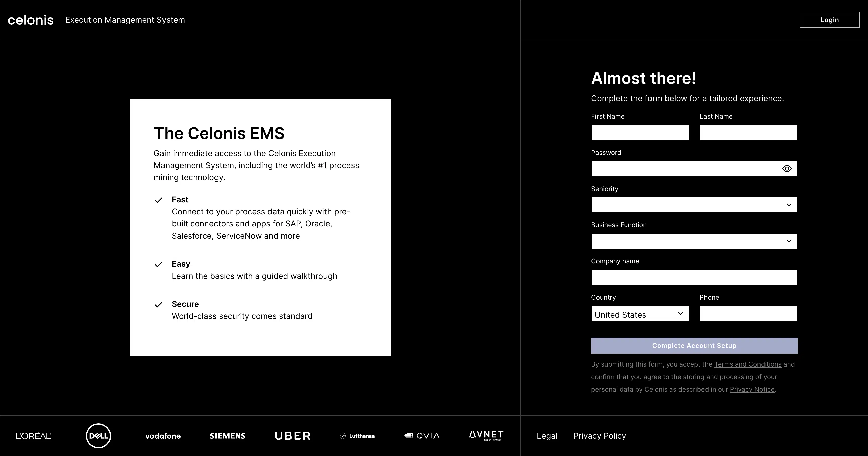The height and width of the screenshot is (456, 868).
Task: Open the Terms and Conditions link
Action: (x=748, y=364)
